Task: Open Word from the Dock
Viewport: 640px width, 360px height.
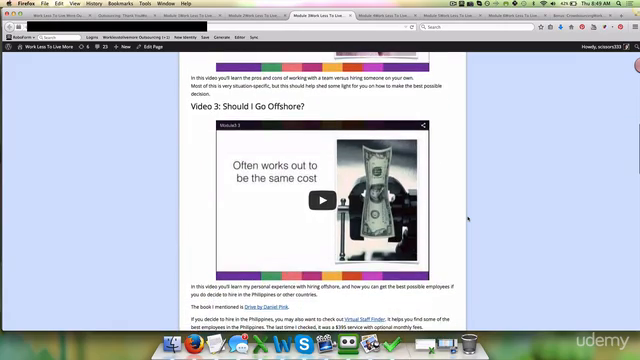Action: [282, 344]
